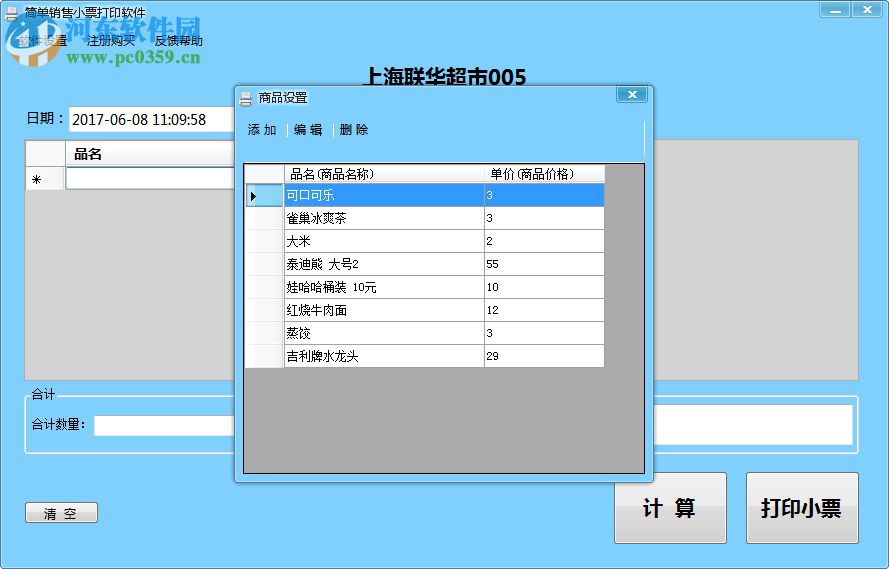Open the 软件设置 menu
Screen dimensions: 889x569
[x=43, y=41]
